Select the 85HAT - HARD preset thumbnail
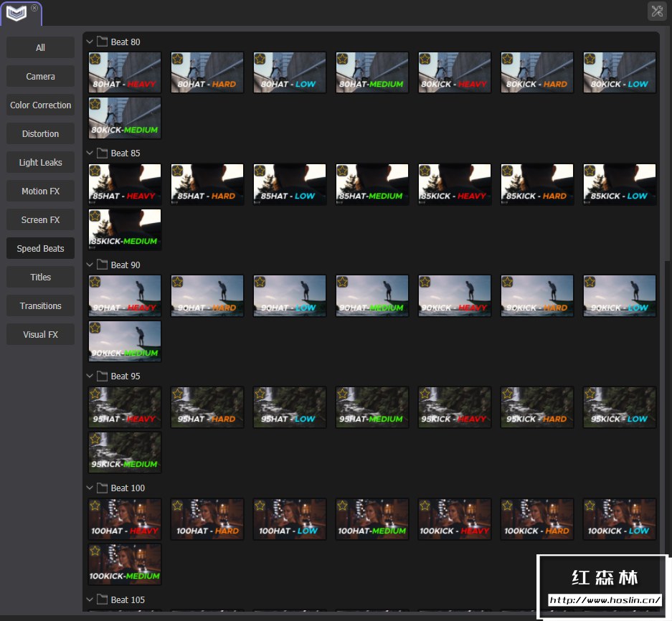The image size is (672, 621). [207, 184]
